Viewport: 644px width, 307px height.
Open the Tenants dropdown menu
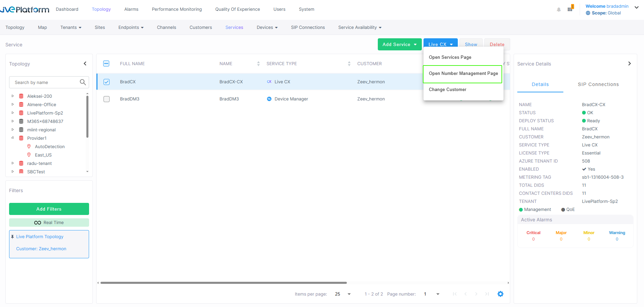pyautogui.click(x=71, y=28)
